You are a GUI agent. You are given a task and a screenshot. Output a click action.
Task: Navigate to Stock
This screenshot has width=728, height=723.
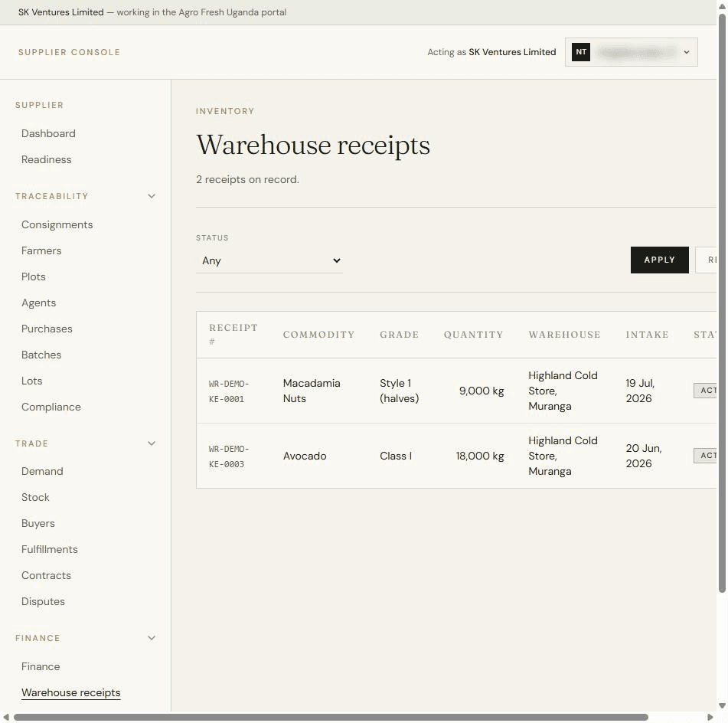pos(35,497)
